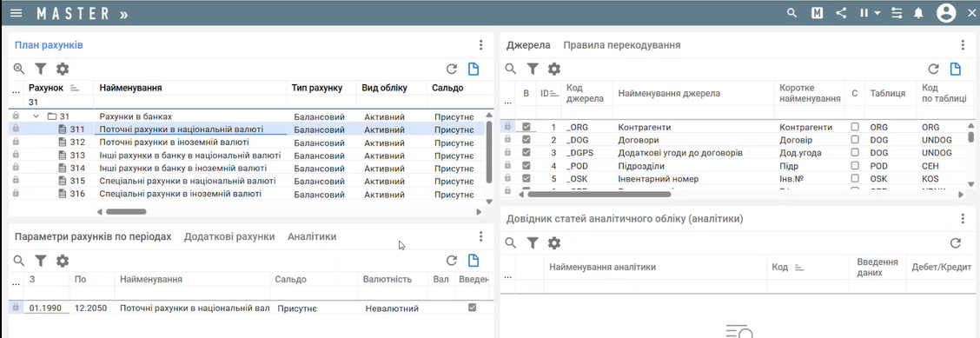
Task: Refresh the План рахунків list
Action: [451, 69]
